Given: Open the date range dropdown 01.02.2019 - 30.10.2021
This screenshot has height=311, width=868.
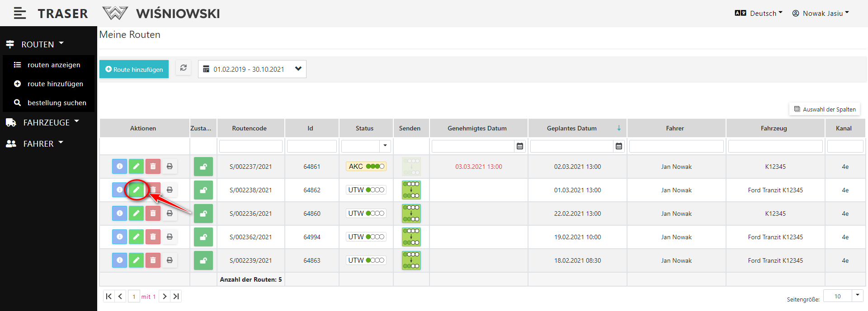Looking at the screenshot, I should 252,69.
